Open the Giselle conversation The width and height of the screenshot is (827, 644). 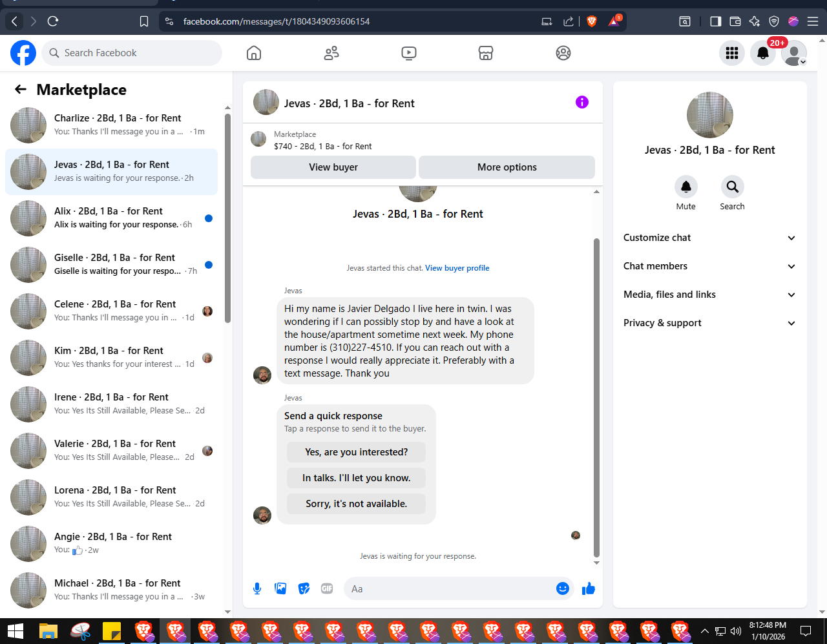point(111,265)
